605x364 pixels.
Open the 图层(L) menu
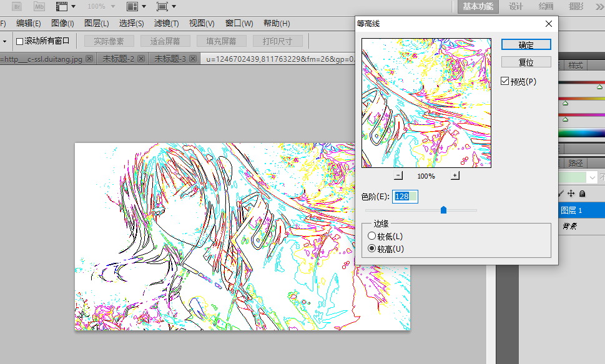[96, 24]
